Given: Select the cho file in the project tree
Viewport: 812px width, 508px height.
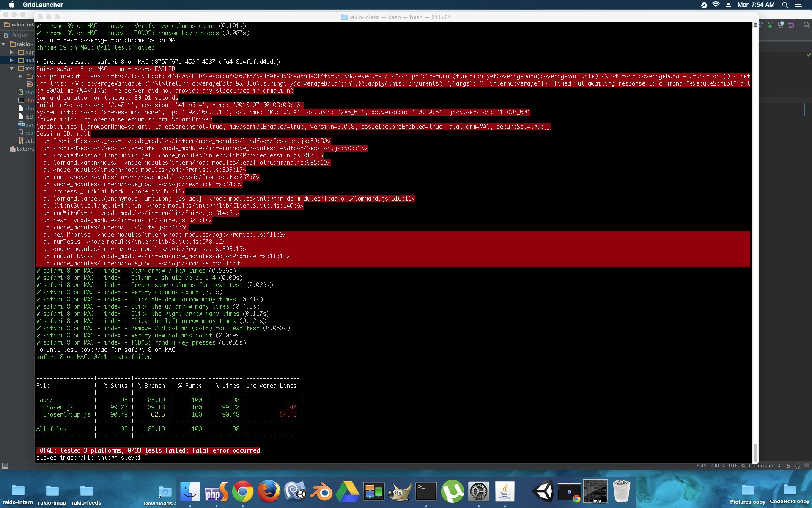Looking at the screenshot, I should [x=26, y=92].
